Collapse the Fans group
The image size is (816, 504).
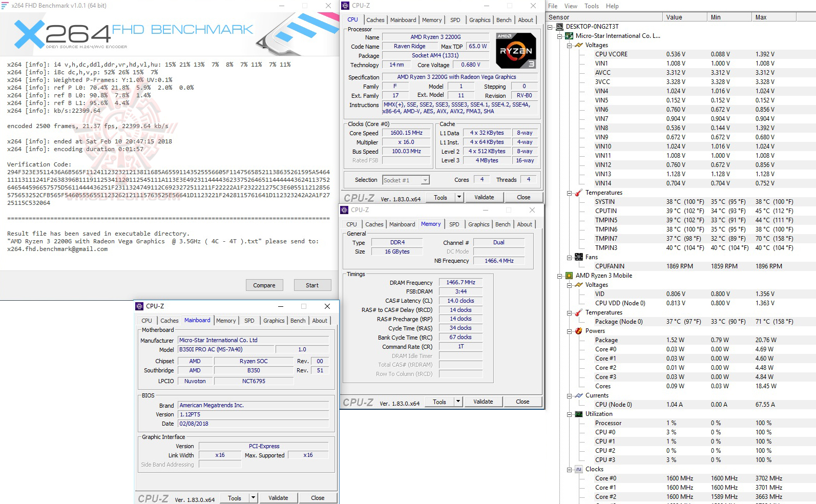pos(570,258)
